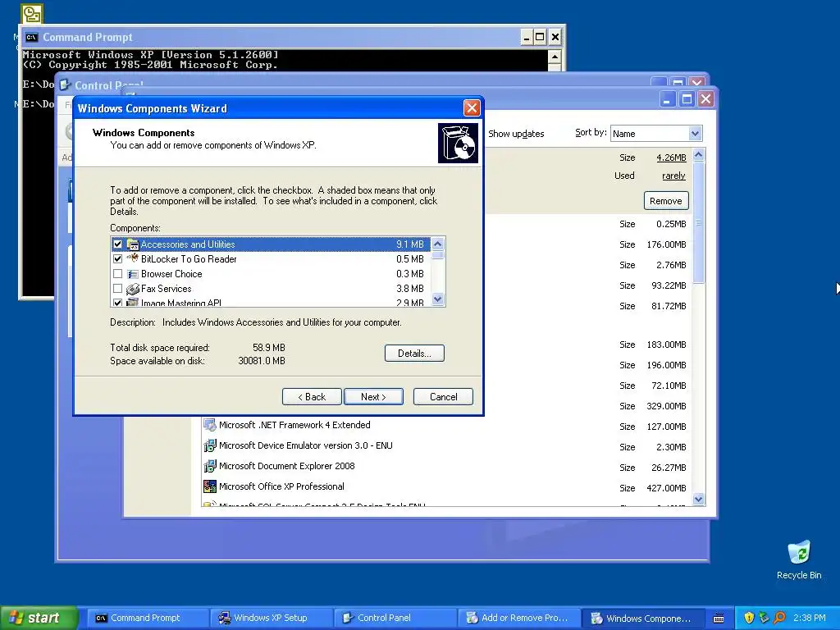Image resolution: width=840 pixels, height=630 pixels.
Task: Enable the Fax Services checkbox
Action: [117, 289]
